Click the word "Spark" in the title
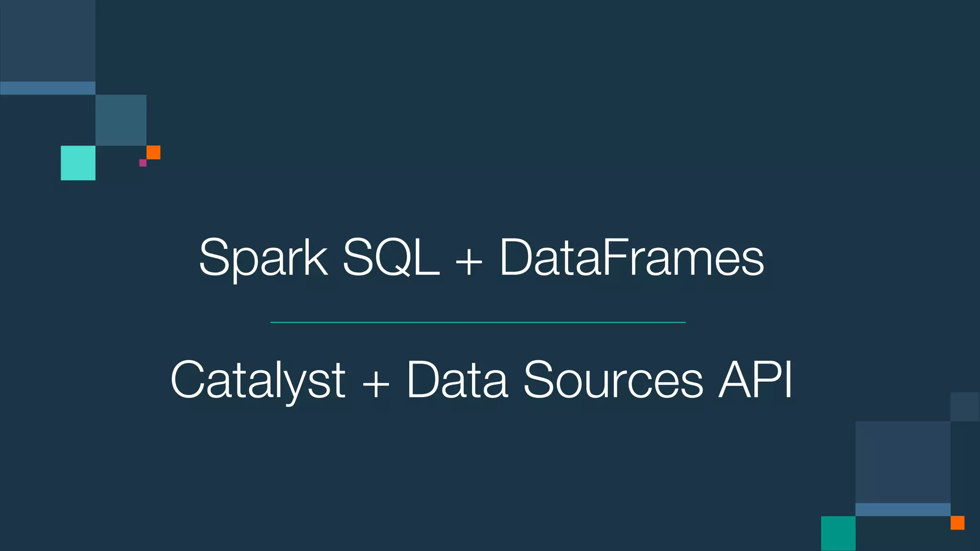 [x=264, y=259]
